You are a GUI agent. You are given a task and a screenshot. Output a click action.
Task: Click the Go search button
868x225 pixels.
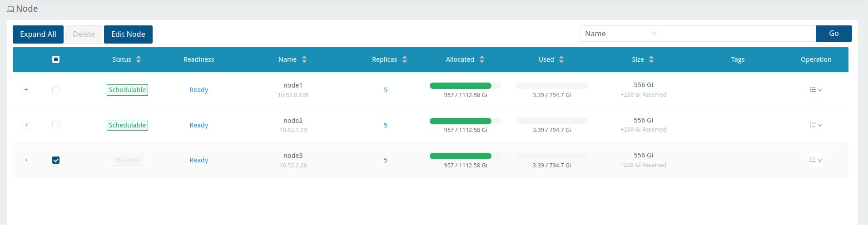(833, 34)
